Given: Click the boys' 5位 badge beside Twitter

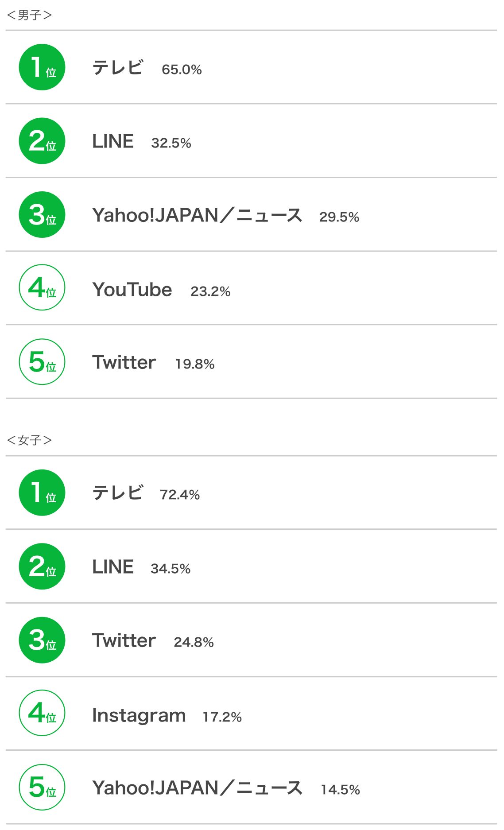Looking at the screenshot, I should (x=42, y=362).
